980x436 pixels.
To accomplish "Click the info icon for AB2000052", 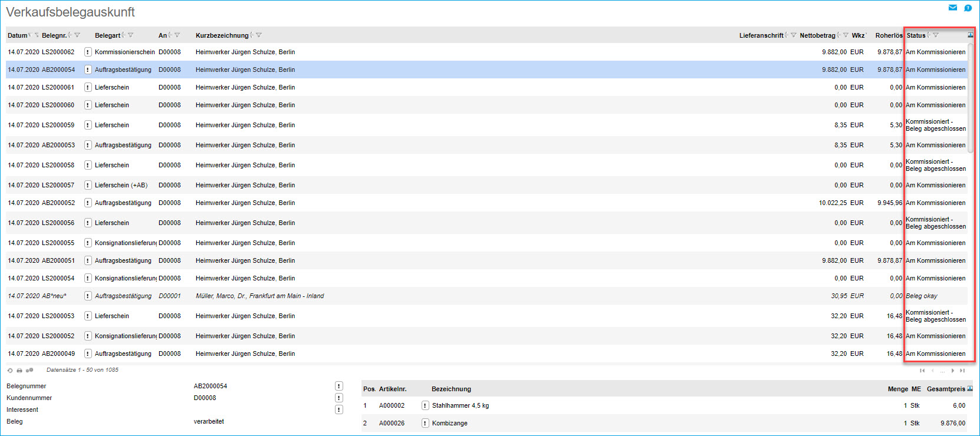I will coord(88,203).
